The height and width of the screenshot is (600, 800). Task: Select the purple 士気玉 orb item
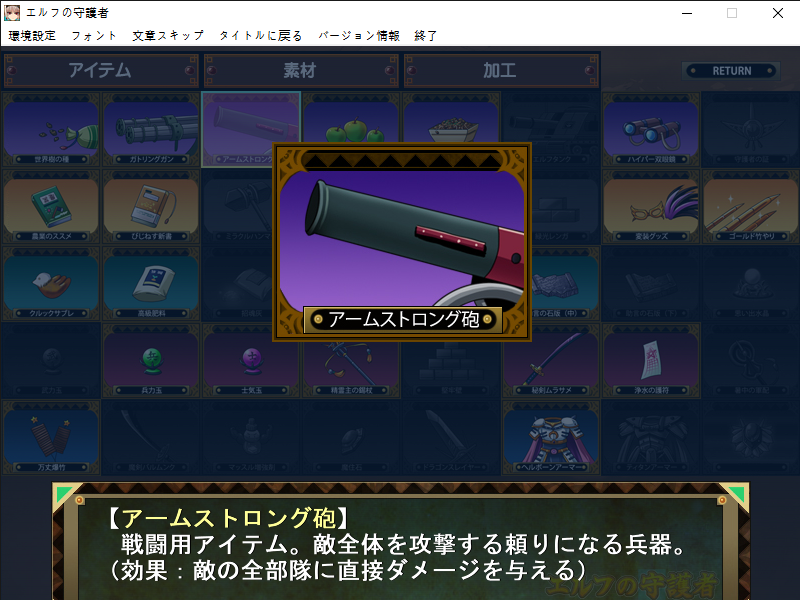pyautogui.click(x=251, y=361)
